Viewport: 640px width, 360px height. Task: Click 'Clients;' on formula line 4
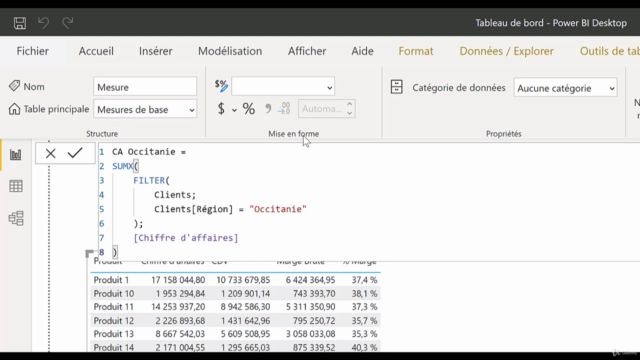point(175,195)
